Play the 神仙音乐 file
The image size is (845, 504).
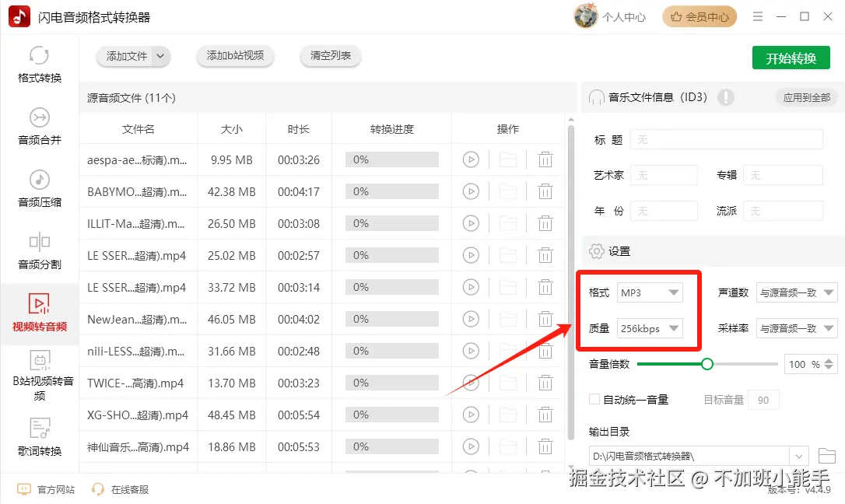point(471,447)
